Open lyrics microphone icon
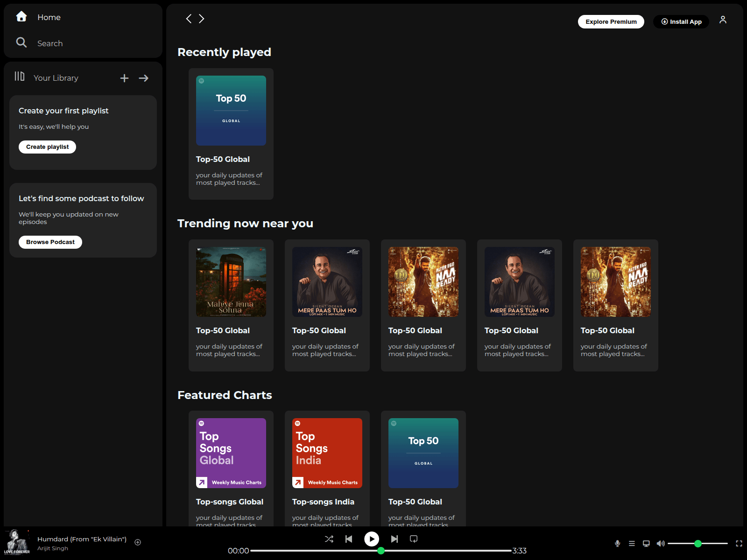Image resolution: width=747 pixels, height=560 pixels. coord(617,543)
